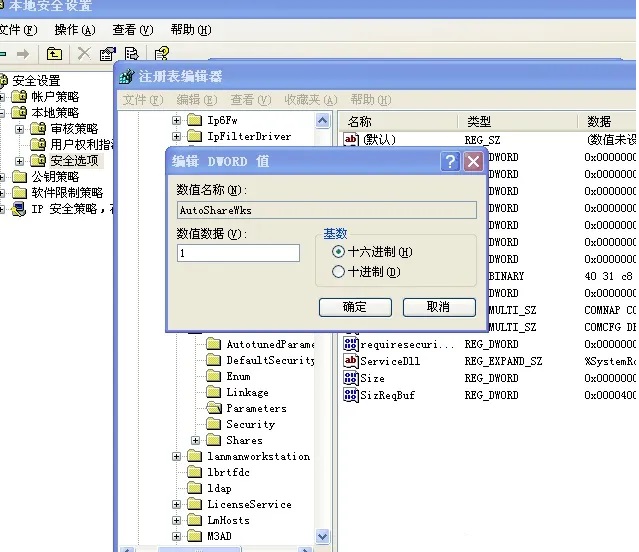Open the 收藏夹(A) menu in Registry Editor
639x552 pixels.
tap(311, 100)
